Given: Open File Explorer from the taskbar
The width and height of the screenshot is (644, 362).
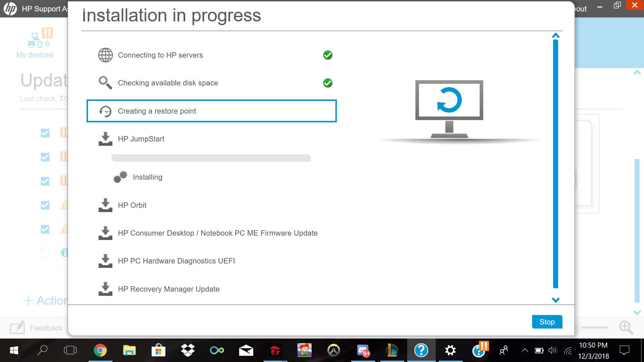Looking at the screenshot, I should [x=129, y=350].
